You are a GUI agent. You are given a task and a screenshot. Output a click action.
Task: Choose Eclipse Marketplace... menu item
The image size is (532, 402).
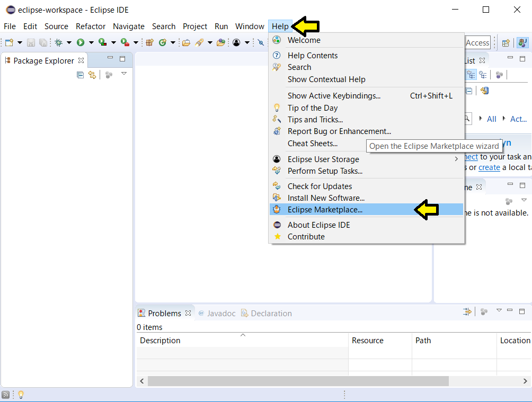tap(367, 210)
